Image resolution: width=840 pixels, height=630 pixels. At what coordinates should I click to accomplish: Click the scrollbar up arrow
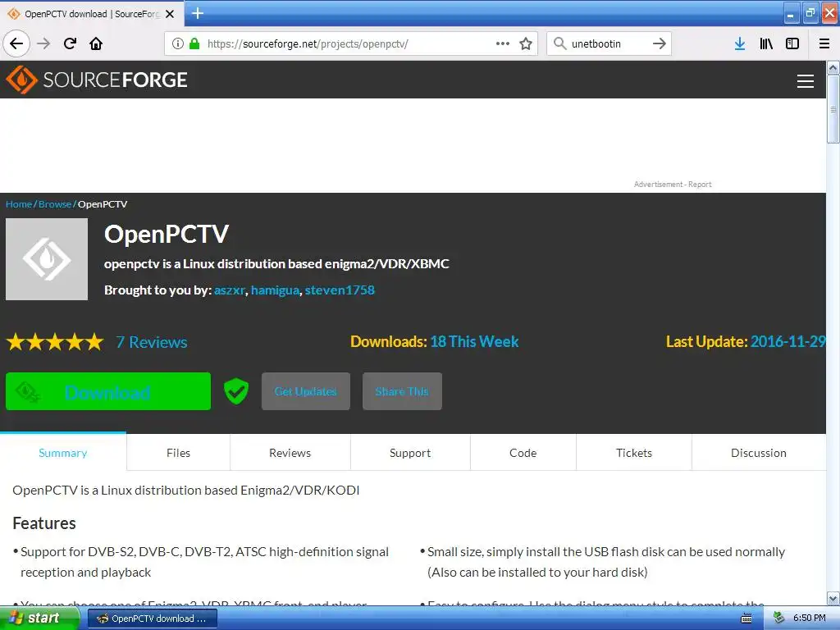[833, 67]
